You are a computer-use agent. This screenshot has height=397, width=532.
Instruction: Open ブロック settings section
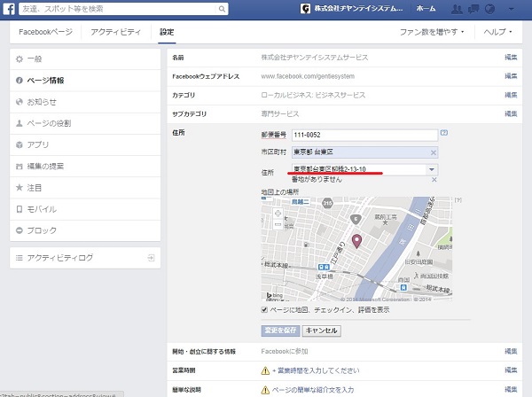coord(85,230)
